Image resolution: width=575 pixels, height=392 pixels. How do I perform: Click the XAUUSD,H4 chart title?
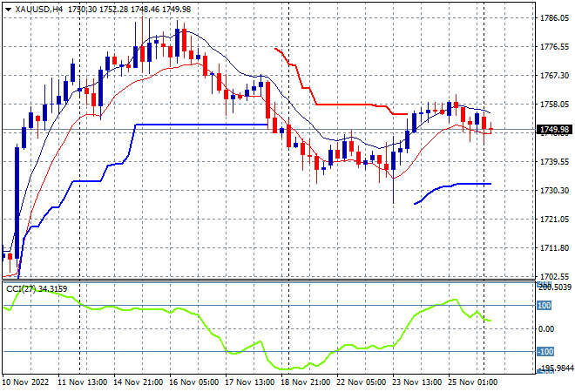click(39, 10)
